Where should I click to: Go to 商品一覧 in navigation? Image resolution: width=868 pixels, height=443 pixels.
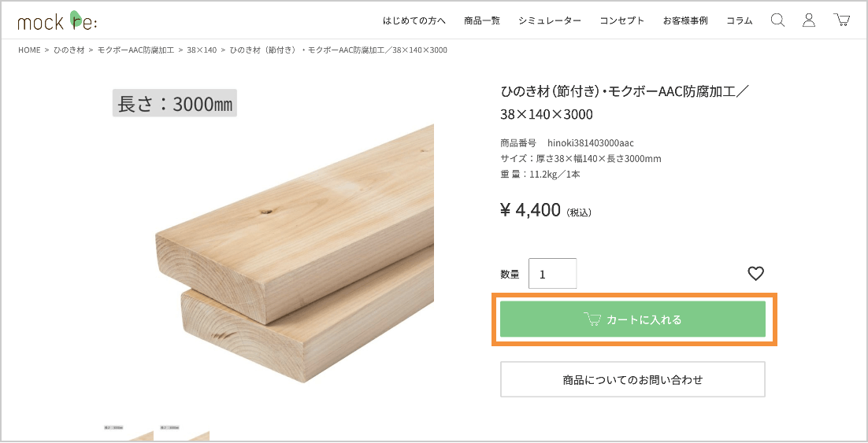pyautogui.click(x=482, y=20)
